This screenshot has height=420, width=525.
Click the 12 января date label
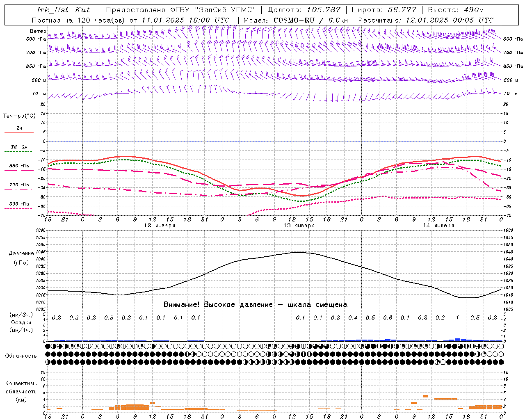pyautogui.click(x=160, y=226)
